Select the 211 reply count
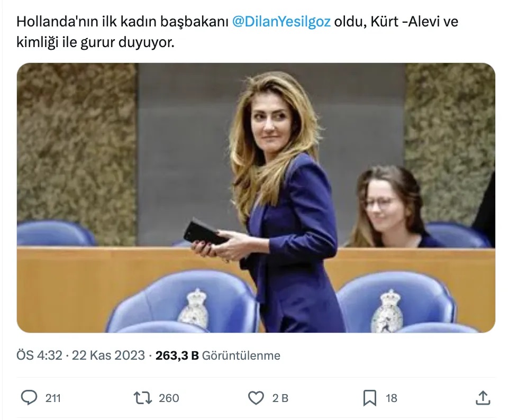 tap(53, 398)
